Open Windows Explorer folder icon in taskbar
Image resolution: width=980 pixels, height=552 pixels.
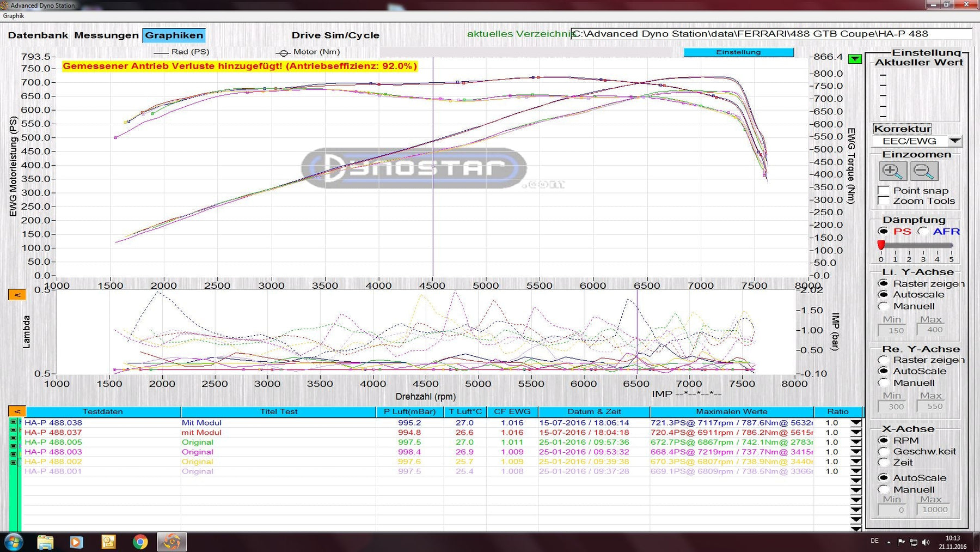click(x=45, y=542)
